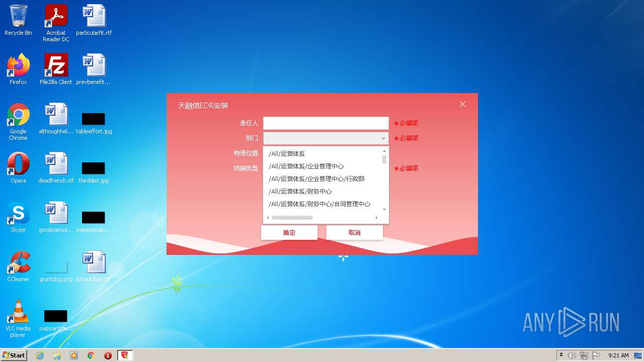
Task: Switch to EDR installer taskbar button
Action: (125, 355)
